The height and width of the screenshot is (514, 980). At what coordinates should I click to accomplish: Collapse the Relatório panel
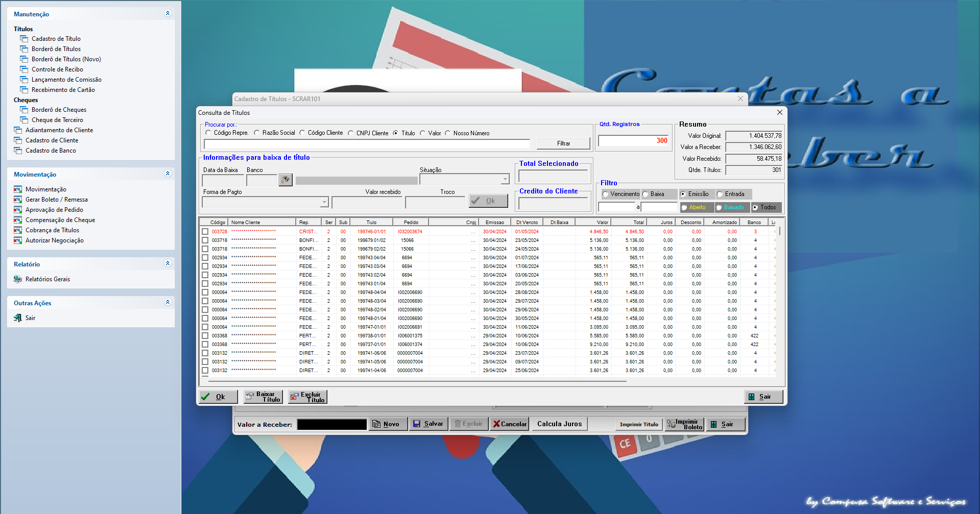[168, 263]
